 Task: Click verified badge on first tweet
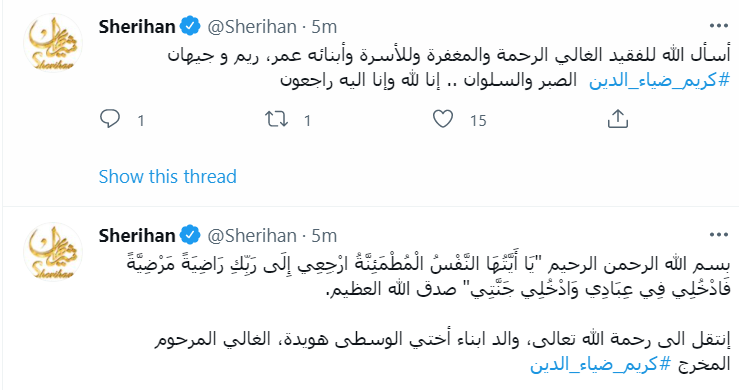[190, 26]
